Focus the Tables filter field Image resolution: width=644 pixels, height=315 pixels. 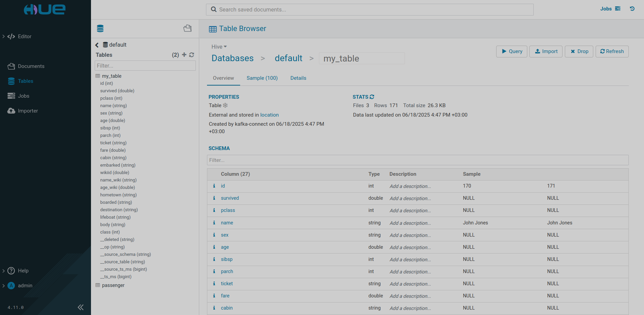point(145,66)
